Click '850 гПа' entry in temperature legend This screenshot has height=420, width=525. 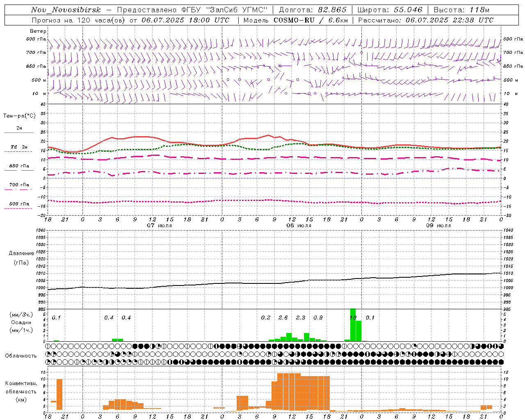19,166
